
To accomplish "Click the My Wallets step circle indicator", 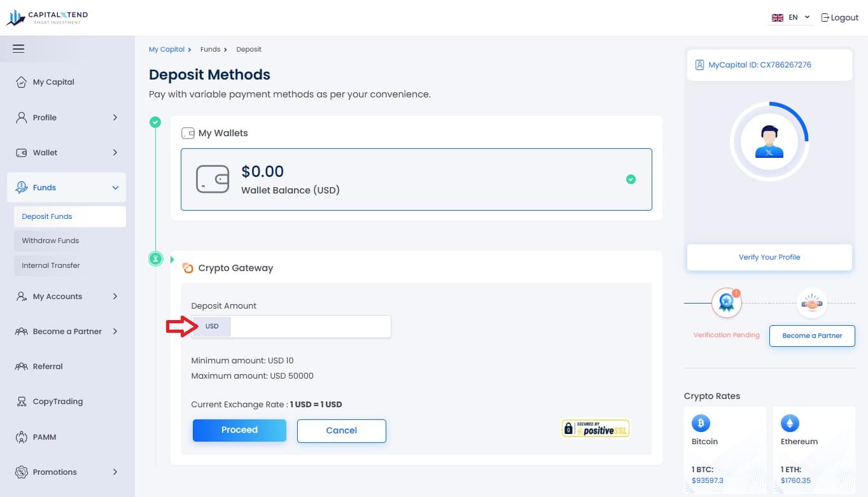I will [155, 122].
